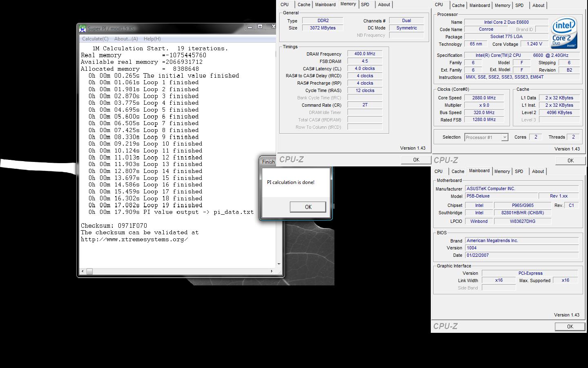This screenshot has width=588, height=368.
Task: Click the BIOS Brand American Megatrends Inc. field
Action: [522, 240]
